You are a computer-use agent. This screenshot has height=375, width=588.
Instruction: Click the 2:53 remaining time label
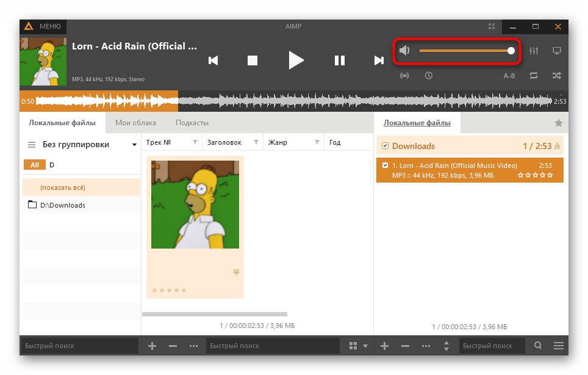coord(560,101)
